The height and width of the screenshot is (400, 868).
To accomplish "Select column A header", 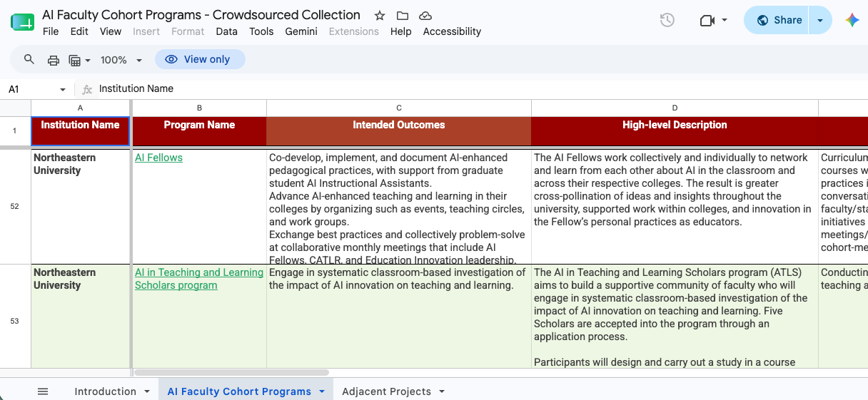I will coord(80,108).
